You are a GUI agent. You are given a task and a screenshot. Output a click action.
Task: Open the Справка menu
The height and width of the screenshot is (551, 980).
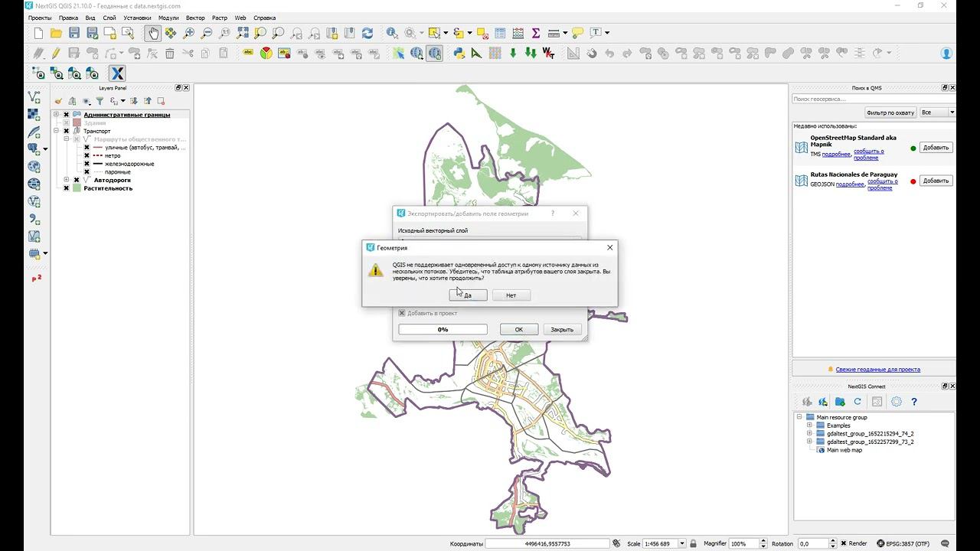[264, 17]
